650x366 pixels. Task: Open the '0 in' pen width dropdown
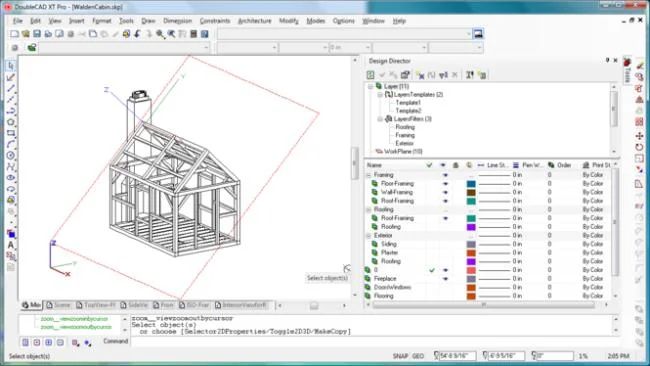367,48
